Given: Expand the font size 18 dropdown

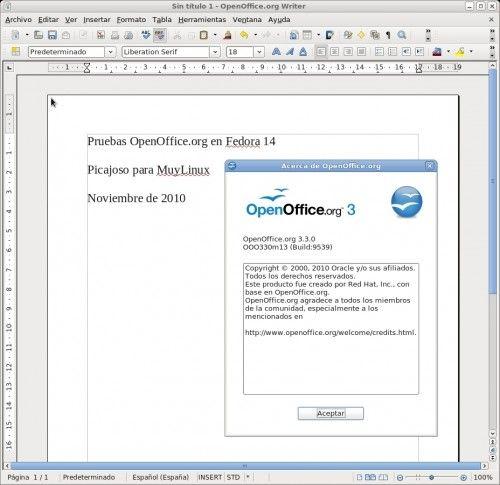Looking at the screenshot, I should tap(259, 52).
